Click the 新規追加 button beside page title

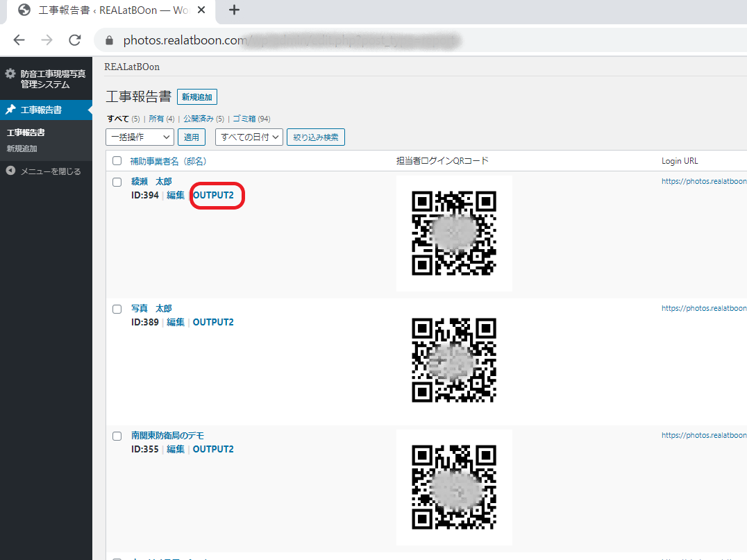point(197,97)
